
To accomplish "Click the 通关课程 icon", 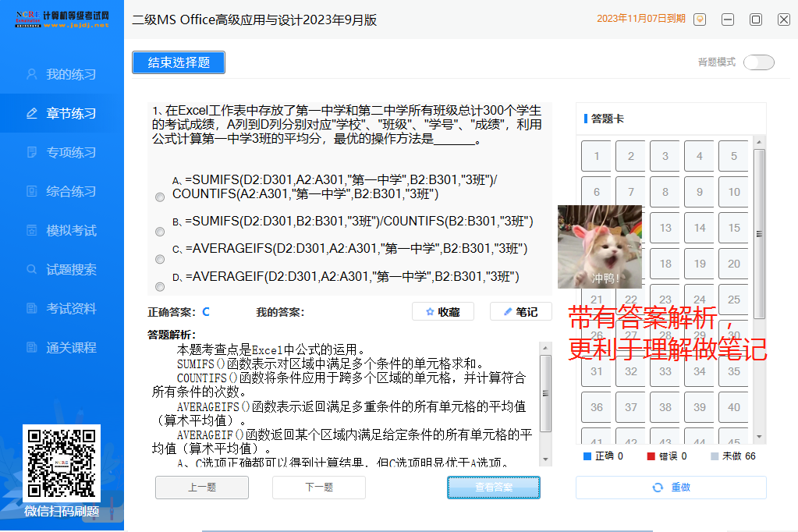I will [x=31, y=348].
